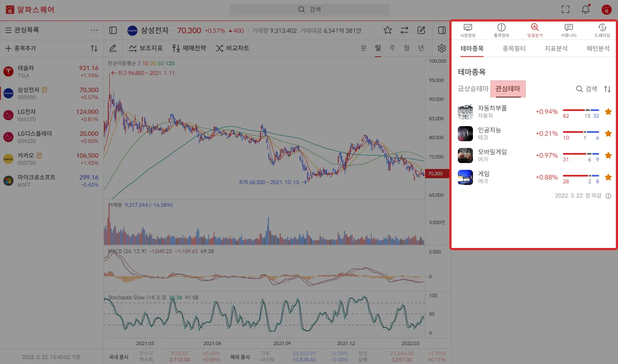Open 종목정보 panel
Screen dimensions: 618x364
click(x=502, y=31)
